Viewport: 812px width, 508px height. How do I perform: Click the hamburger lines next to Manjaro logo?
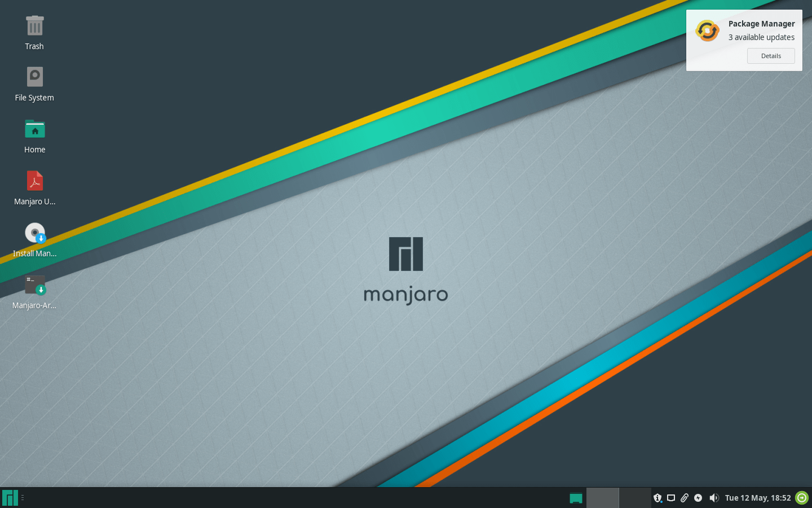click(24, 498)
